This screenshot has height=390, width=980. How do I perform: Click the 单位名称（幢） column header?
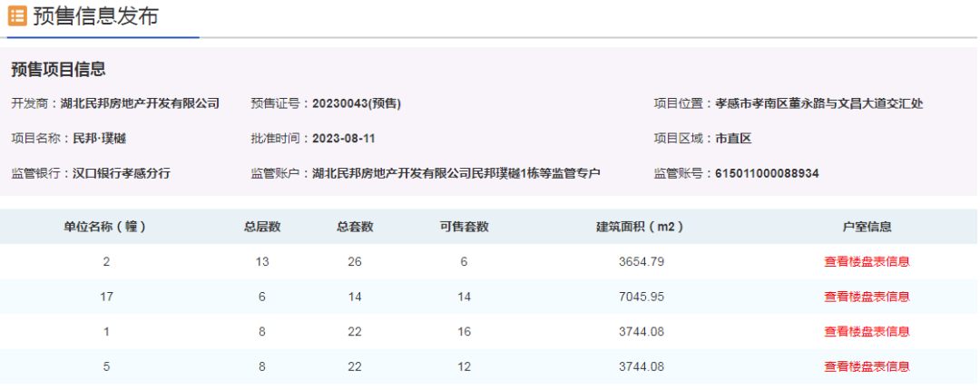[x=105, y=227]
